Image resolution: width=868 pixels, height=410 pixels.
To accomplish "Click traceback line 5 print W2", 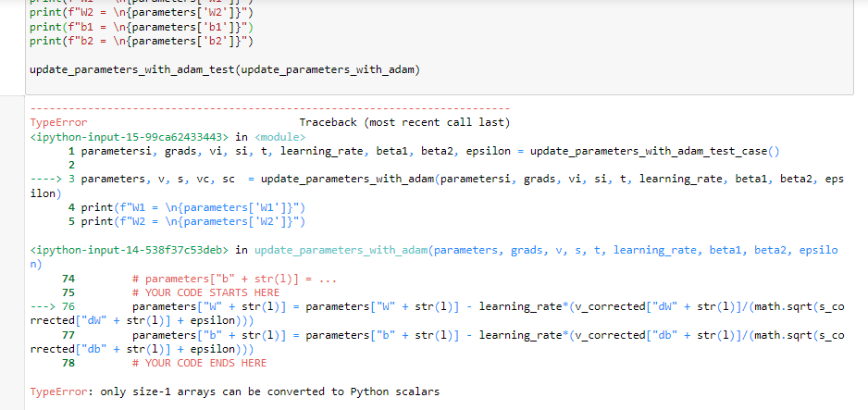I will coord(187,222).
